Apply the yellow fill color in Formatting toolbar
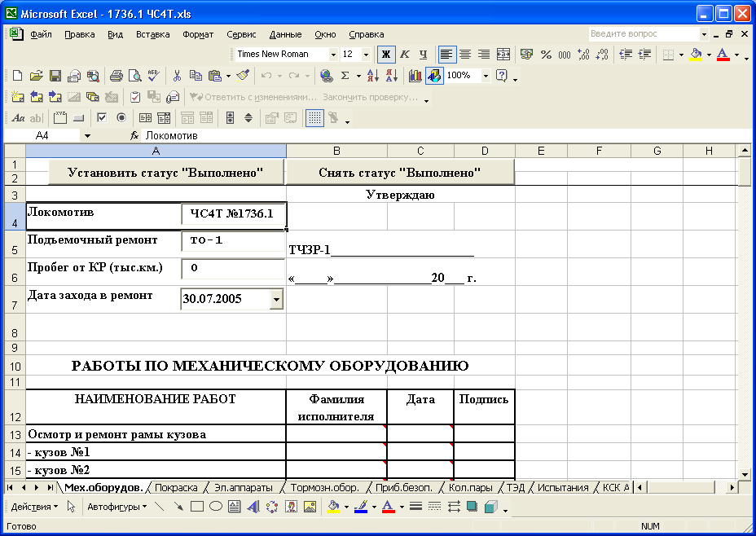Viewport: 756px width, 536px height. click(x=696, y=54)
